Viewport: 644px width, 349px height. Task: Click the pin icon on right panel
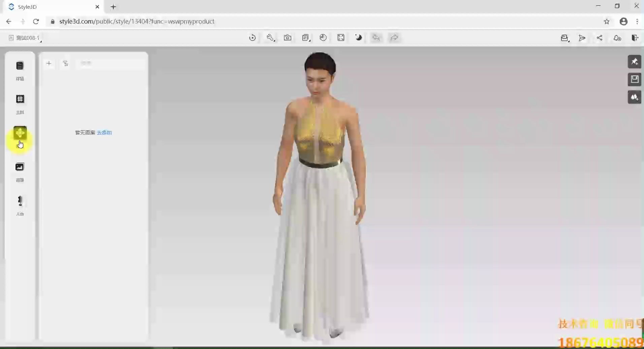click(635, 62)
